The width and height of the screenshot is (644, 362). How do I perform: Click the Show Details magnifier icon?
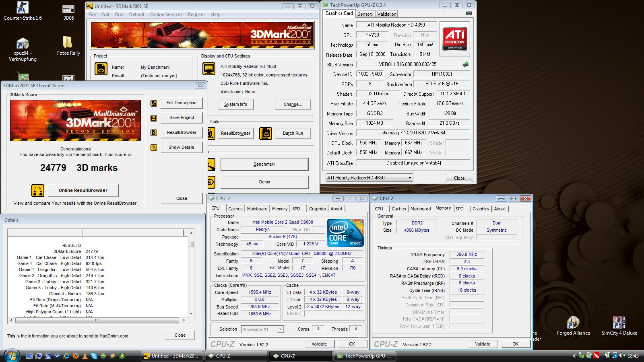click(x=154, y=148)
